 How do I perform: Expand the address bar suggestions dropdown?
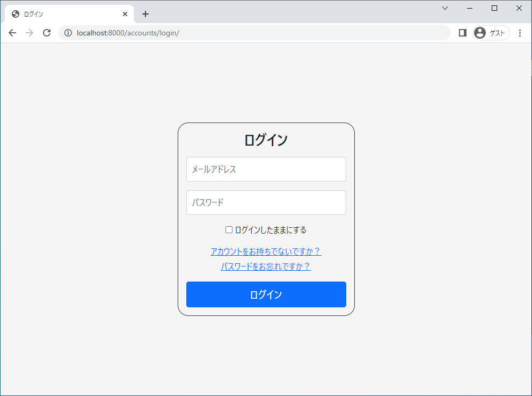(444, 8)
